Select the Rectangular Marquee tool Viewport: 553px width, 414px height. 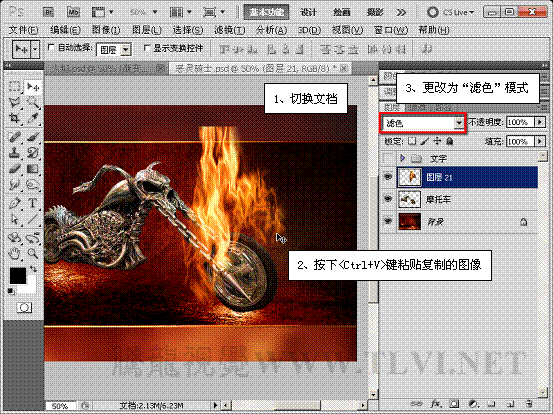(14, 86)
